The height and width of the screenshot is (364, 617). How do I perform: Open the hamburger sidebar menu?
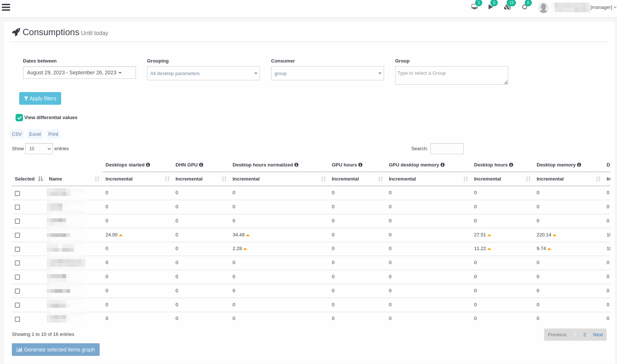click(x=6, y=7)
